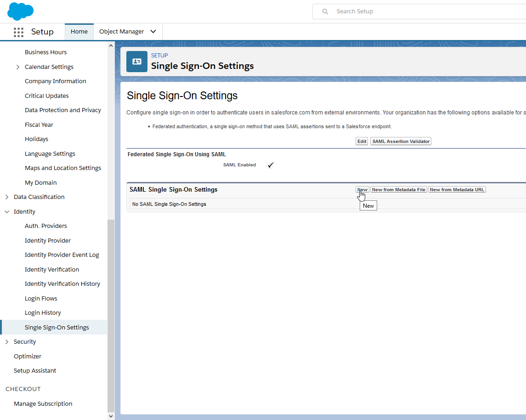
Task: Toggle the SAML Enabled checkbox
Action: click(271, 165)
